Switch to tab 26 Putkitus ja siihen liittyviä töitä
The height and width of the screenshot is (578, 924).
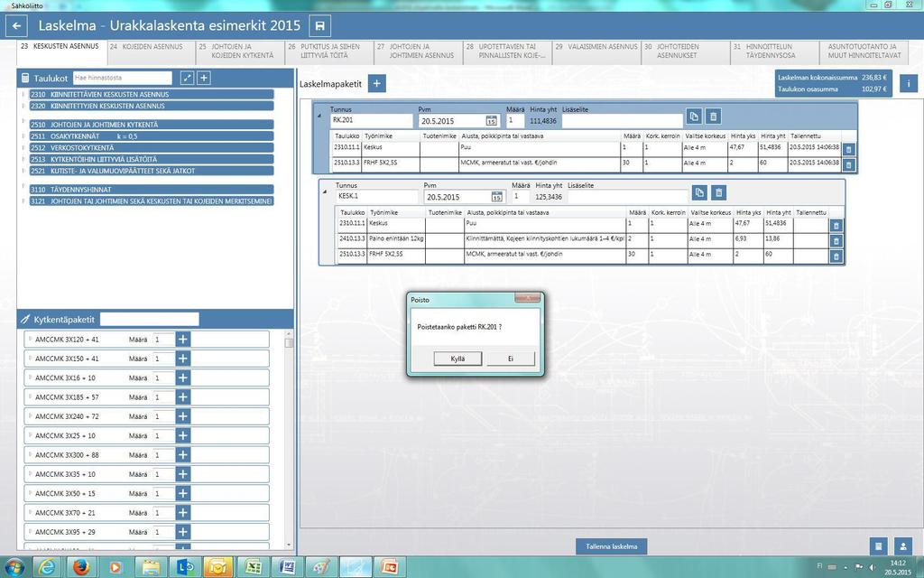click(x=330, y=51)
